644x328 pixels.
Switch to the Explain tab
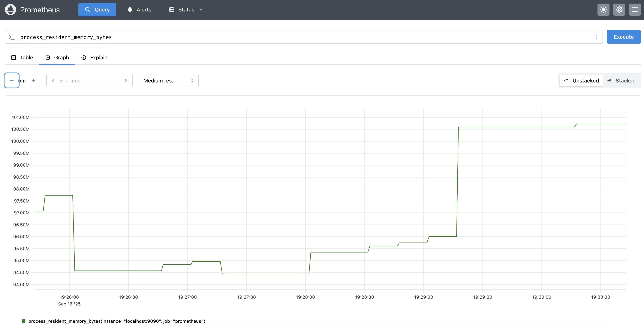(x=94, y=58)
